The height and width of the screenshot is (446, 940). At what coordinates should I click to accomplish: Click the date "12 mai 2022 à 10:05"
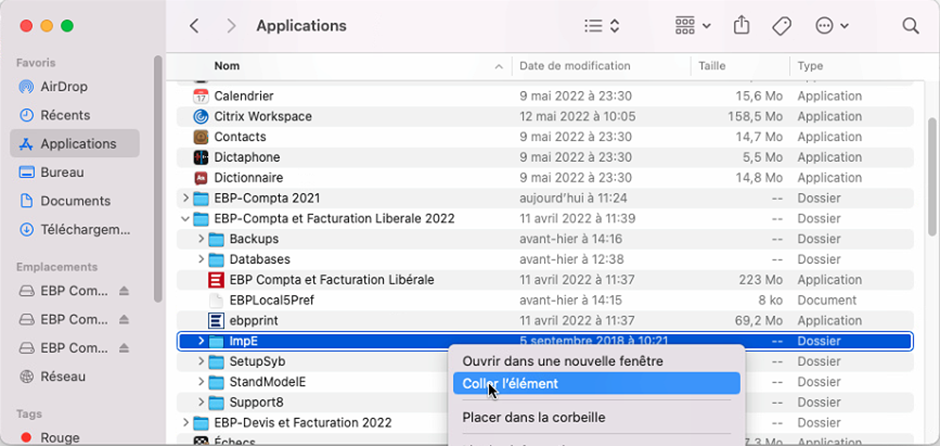click(578, 116)
